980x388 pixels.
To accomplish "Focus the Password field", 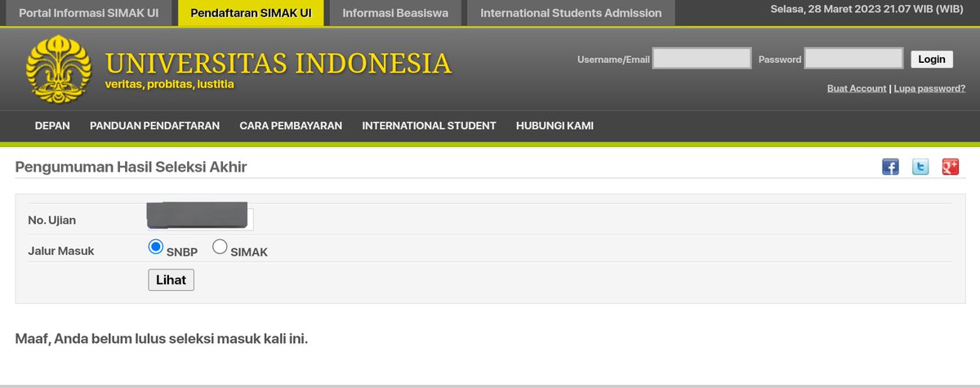I will (x=853, y=58).
